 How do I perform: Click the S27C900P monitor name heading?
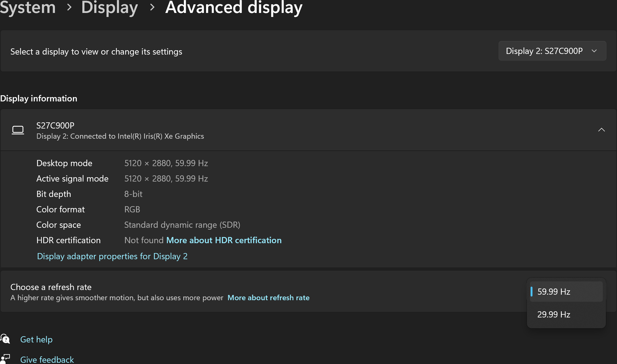(x=55, y=125)
